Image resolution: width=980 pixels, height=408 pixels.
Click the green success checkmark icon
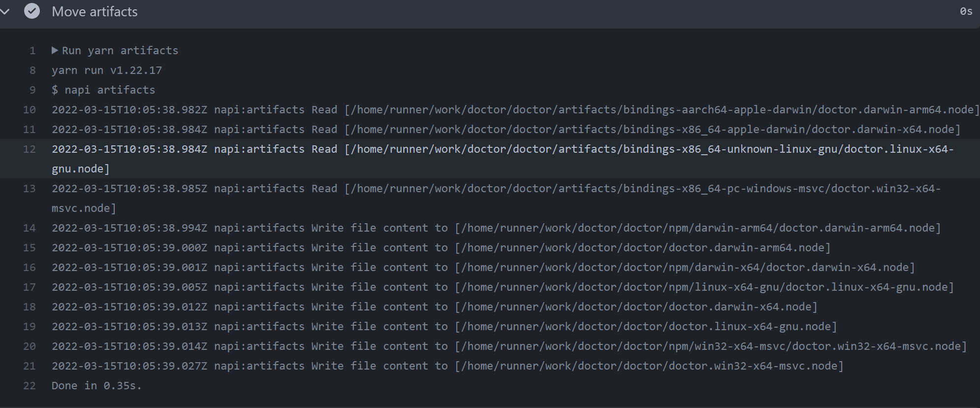(x=32, y=11)
